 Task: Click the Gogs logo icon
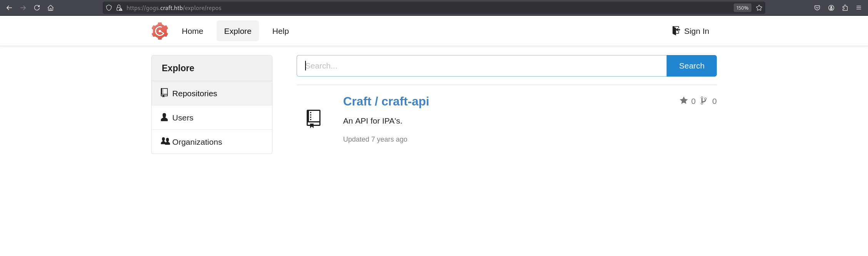coord(160,31)
